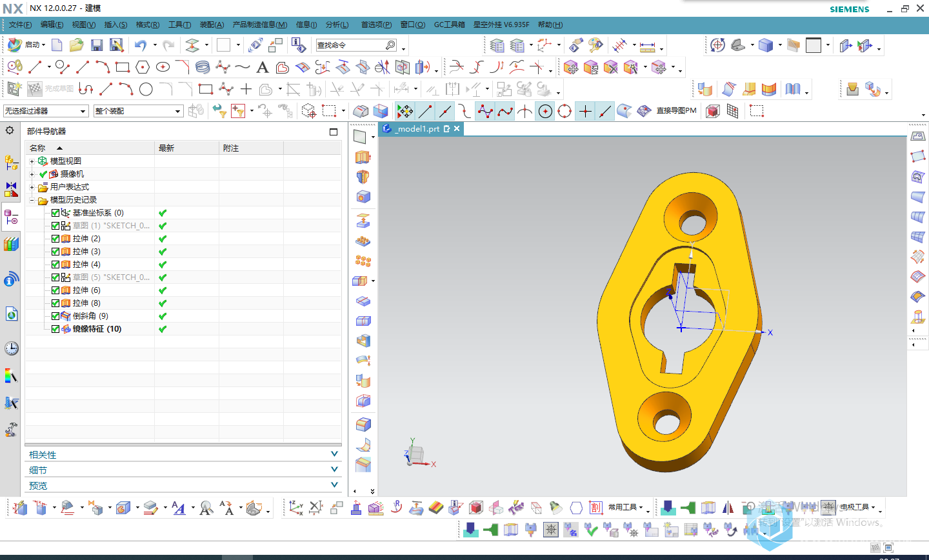Toggle the 拉伸 (2) feature checkbox
Image resolution: width=929 pixels, height=560 pixels.
click(55, 239)
